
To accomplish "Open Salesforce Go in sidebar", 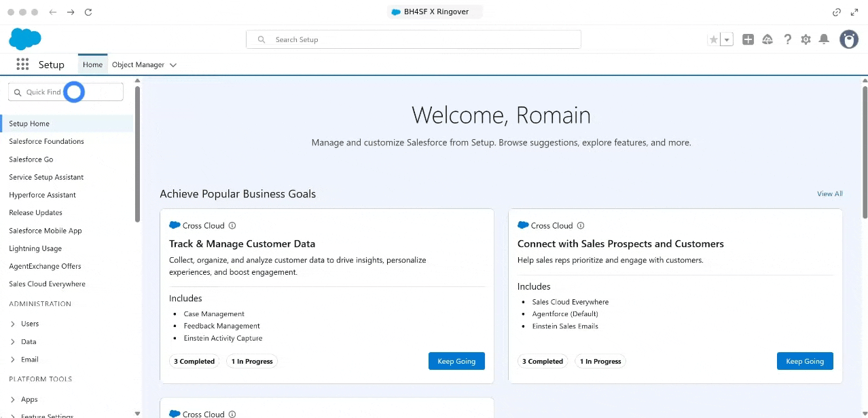I will point(31,159).
